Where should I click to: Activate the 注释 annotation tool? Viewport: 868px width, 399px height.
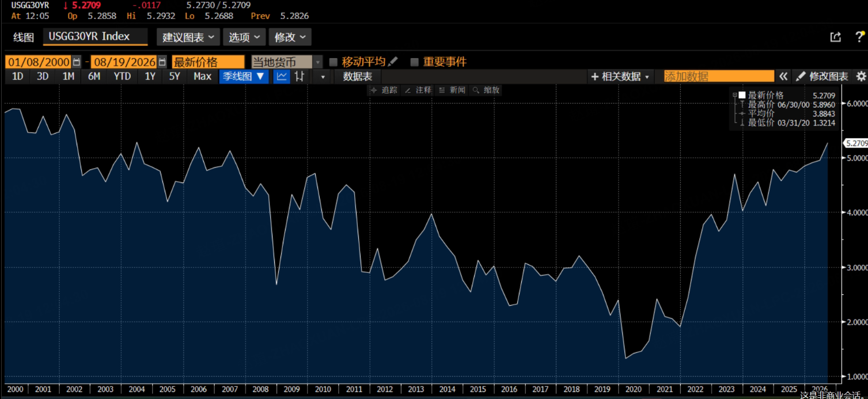(418, 90)
